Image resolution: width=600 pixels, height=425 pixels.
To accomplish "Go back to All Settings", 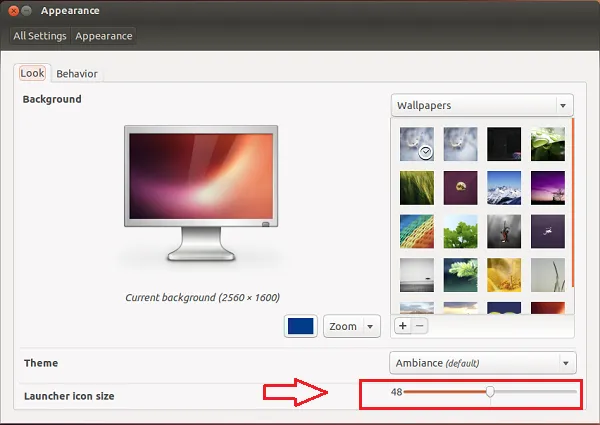I will (x=40, y=36).
